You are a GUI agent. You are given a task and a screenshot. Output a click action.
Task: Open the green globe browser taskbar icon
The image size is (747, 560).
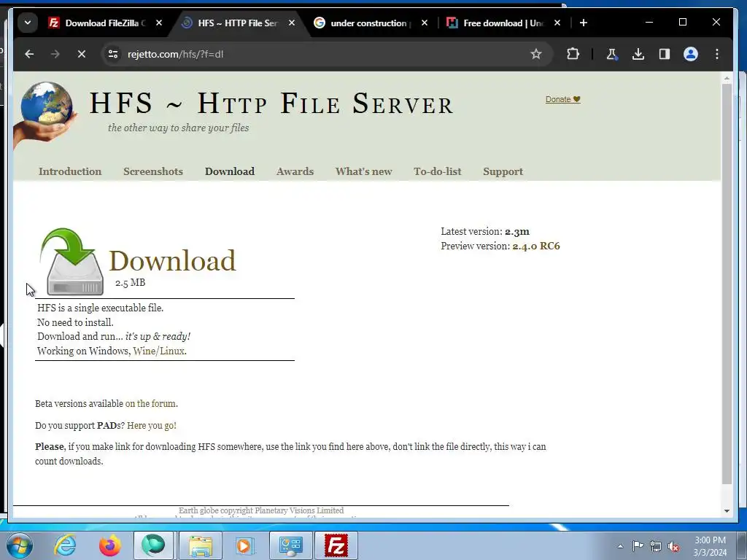point(153,545)
